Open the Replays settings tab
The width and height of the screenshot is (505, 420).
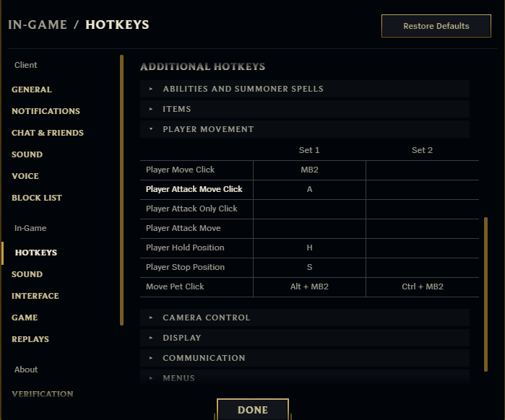coord(30,339)
